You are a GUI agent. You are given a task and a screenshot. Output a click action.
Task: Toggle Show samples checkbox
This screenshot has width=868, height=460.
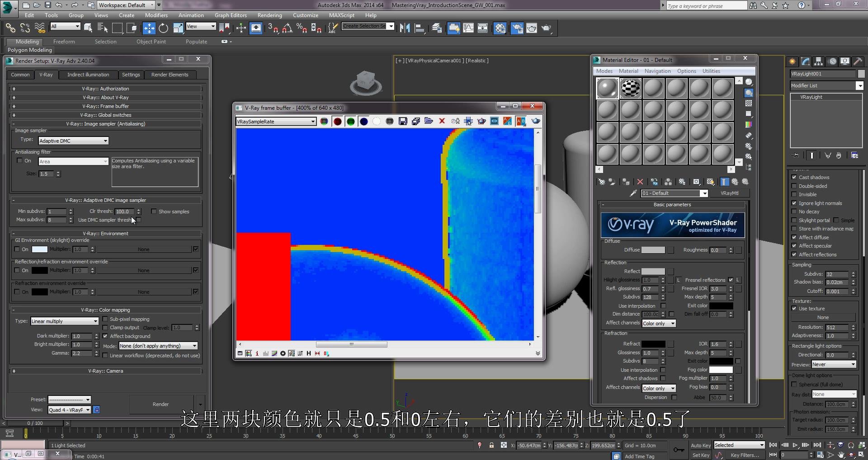tap(154, 211)
